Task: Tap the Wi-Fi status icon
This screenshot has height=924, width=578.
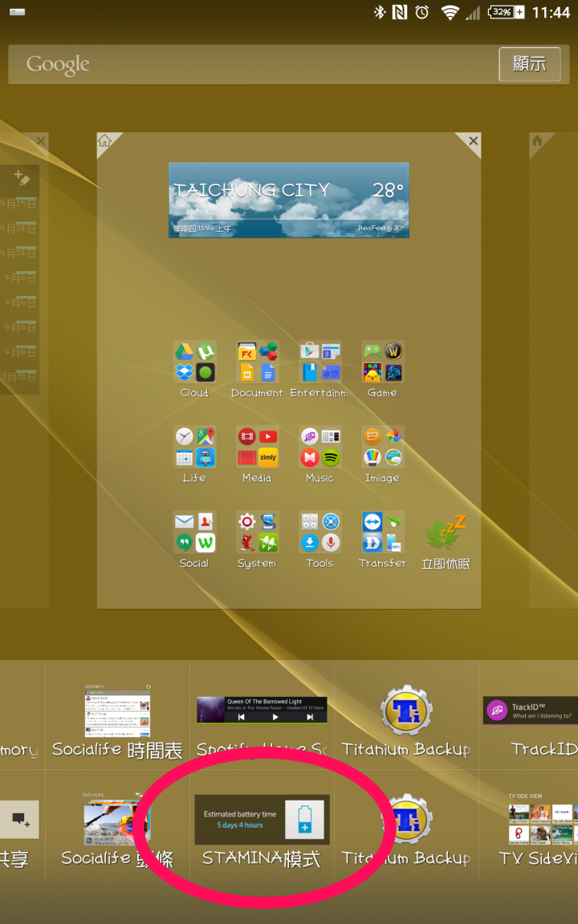Action: (x=450, y=12)
